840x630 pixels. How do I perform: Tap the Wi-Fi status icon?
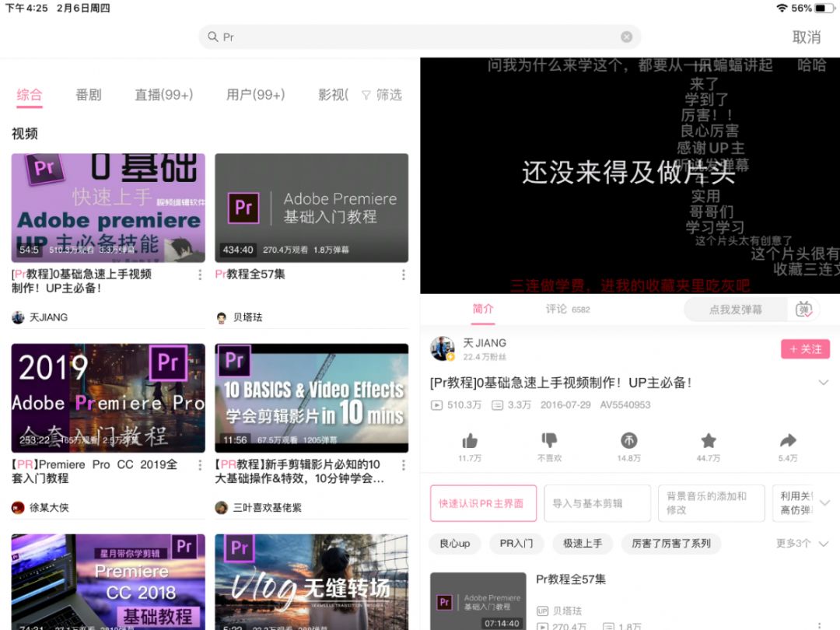pos(782,8)
